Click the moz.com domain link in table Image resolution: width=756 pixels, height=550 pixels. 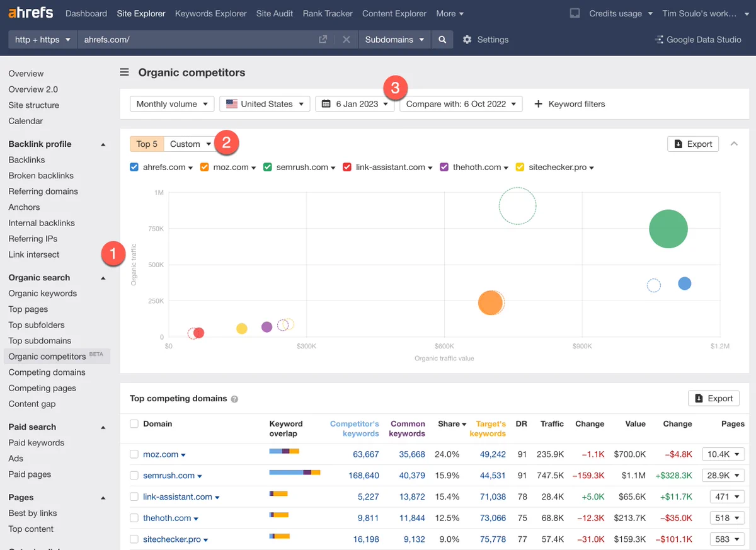(161, 454)
